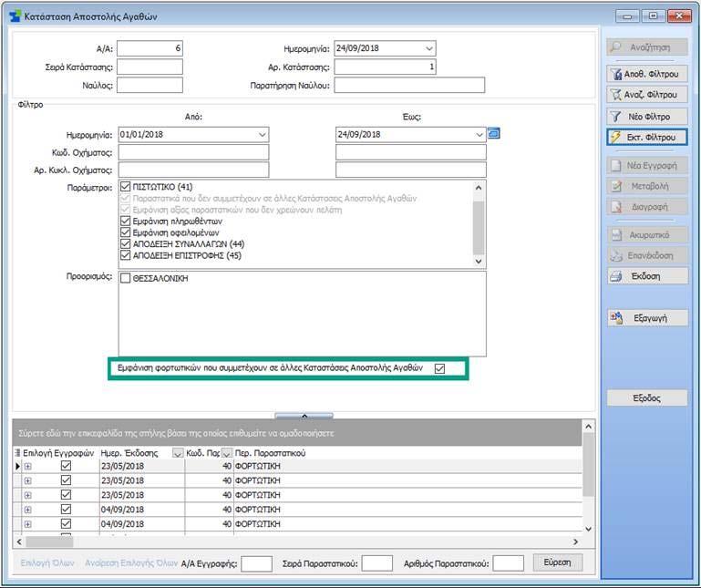Click the Διαγραφή delete button
701x588 pixels.
click(x=646, y=207)
